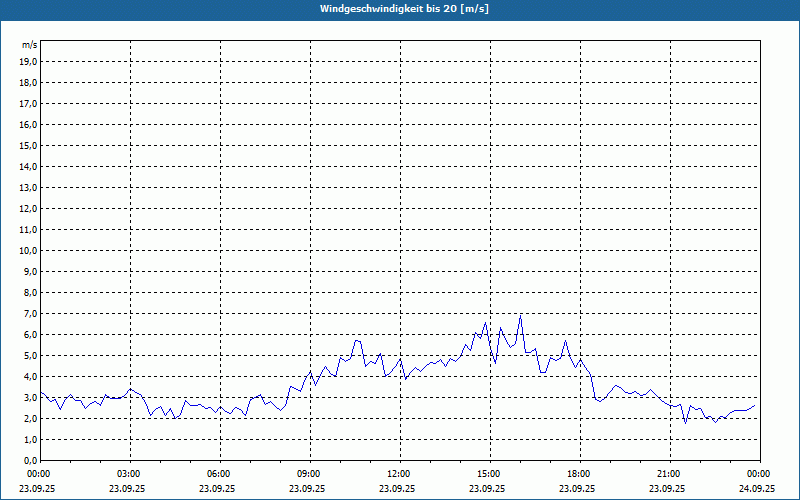The width and height of the screenshot is (800, 500).
Task: Click the 13,0 y-axis tick label
Action: (x=29, y=187)
